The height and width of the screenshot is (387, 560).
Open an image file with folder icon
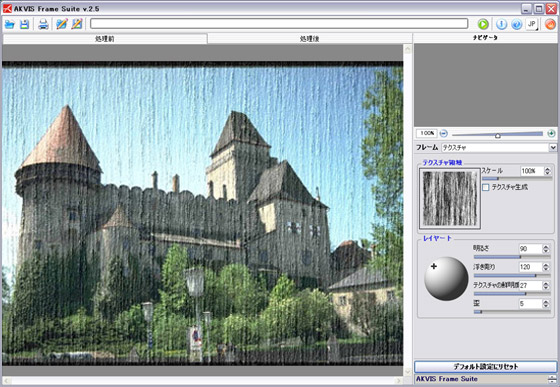9,24
